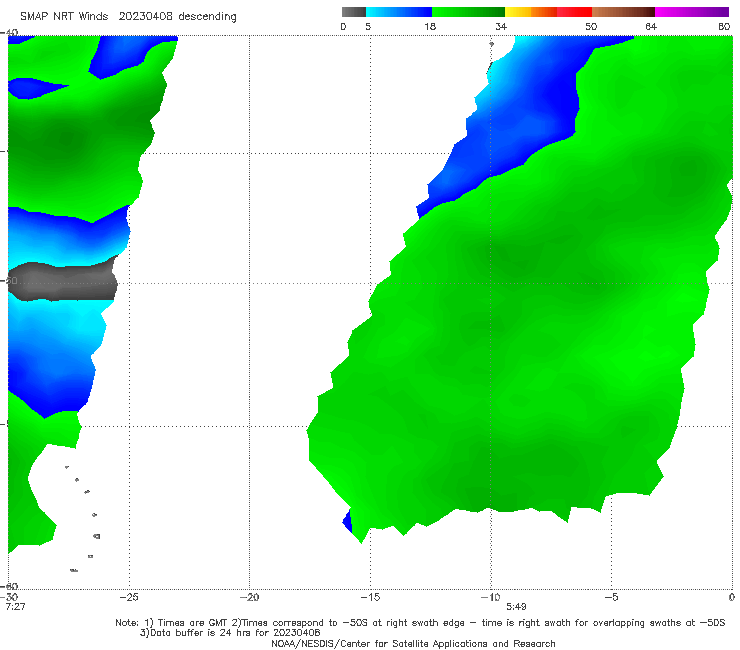The height and width of the screenshot is (650, 740).
Task: Click the '-20' longitude axis label
Action: pos(249,597)
